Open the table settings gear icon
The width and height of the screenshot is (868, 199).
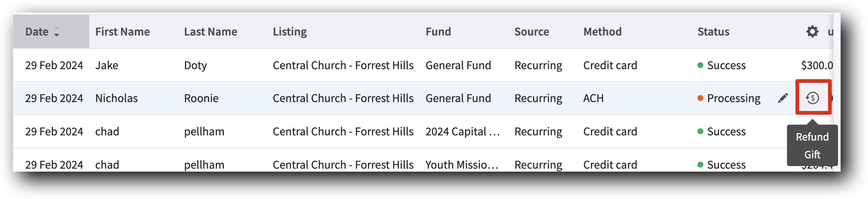pos(812,32)
